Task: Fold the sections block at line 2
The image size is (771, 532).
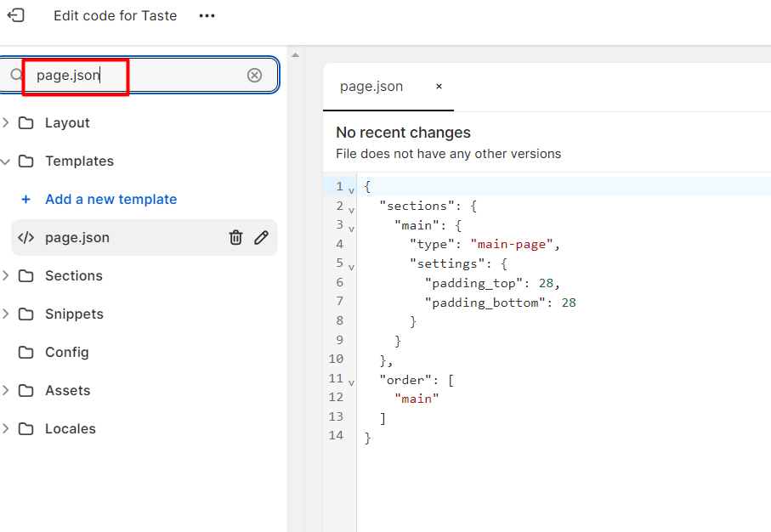Action: coord(351,209)
